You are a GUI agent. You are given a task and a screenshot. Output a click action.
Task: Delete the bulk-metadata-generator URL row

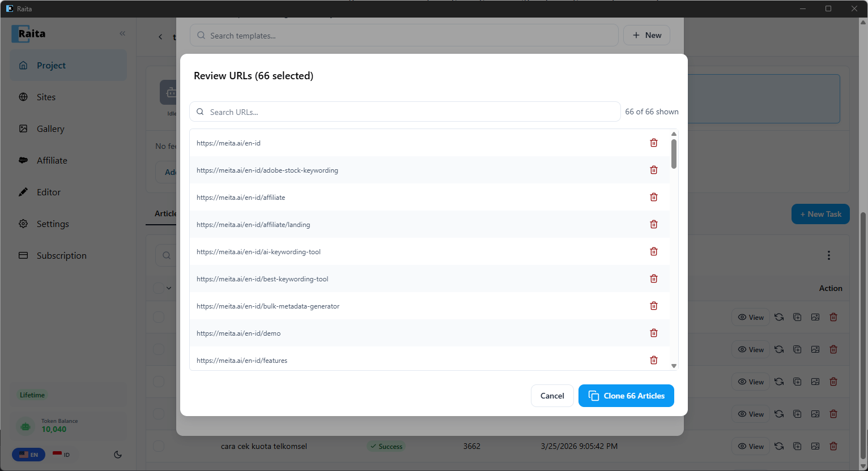pos(654,306)
